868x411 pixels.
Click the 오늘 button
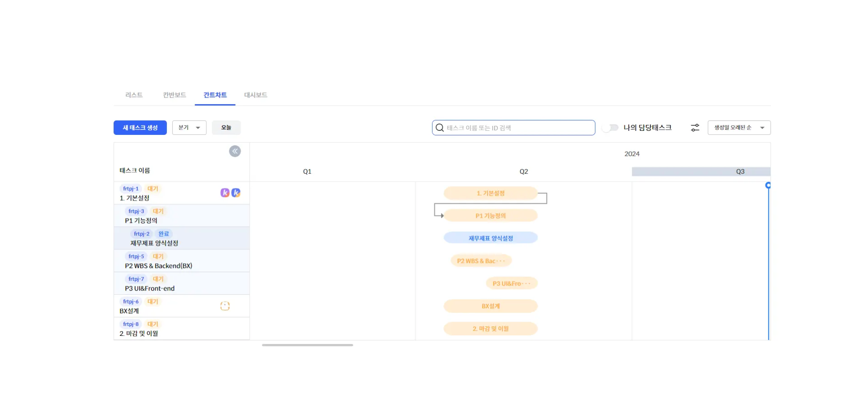(226, 127)
